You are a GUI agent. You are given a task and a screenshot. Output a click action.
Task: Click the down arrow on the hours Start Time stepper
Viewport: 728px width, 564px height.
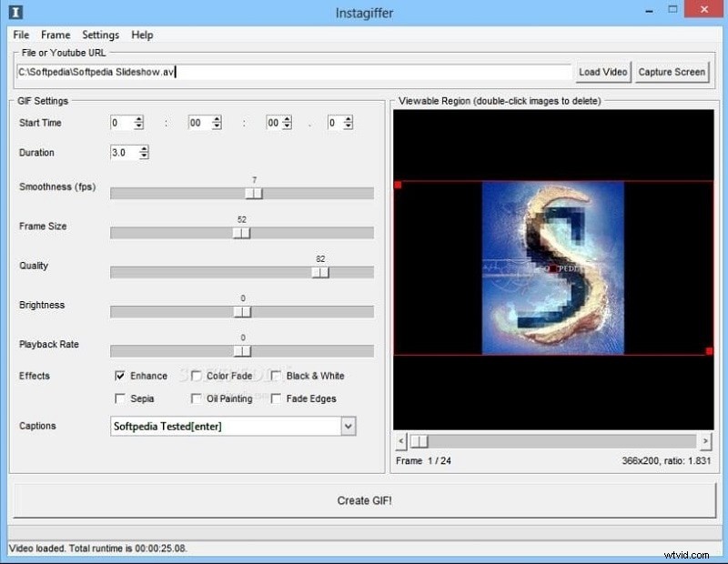(x=138, y=126)
